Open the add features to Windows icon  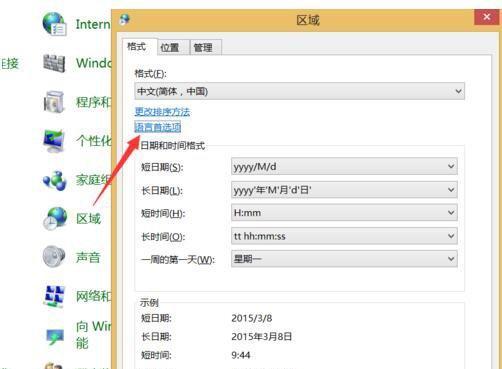(x=55, y=336)
